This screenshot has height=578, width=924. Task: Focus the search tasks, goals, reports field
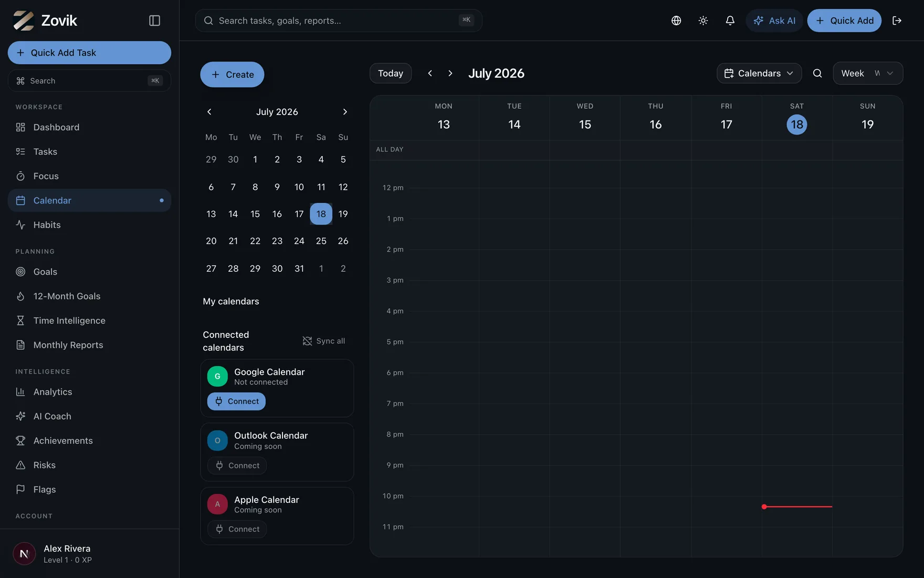(339, 20)
